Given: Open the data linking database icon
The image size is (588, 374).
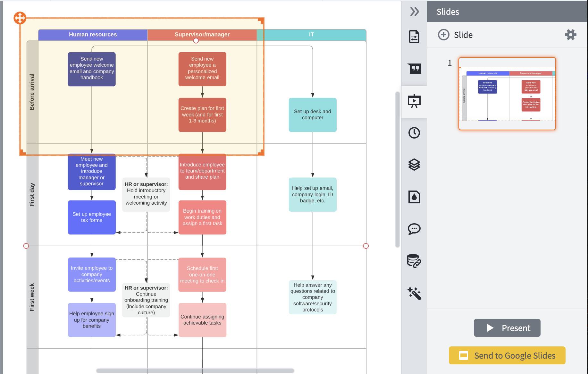Looking at the screenshot, I should pos(414,261).
